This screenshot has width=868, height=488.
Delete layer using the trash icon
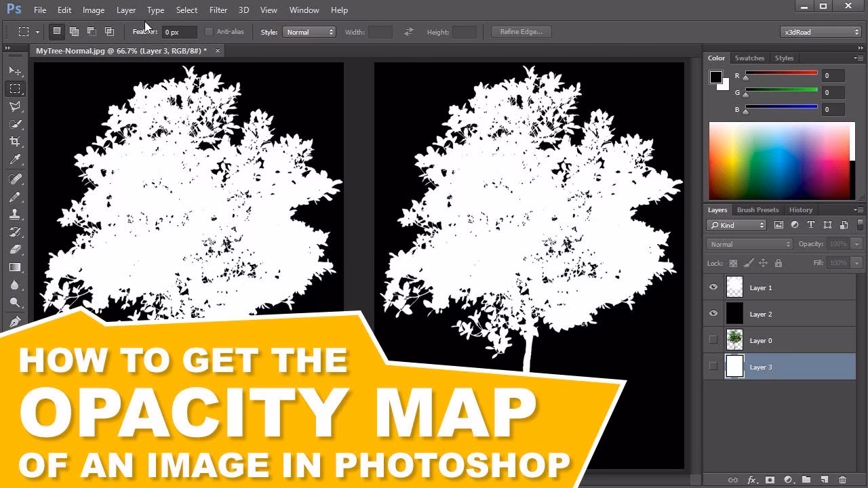pos(842,479)
